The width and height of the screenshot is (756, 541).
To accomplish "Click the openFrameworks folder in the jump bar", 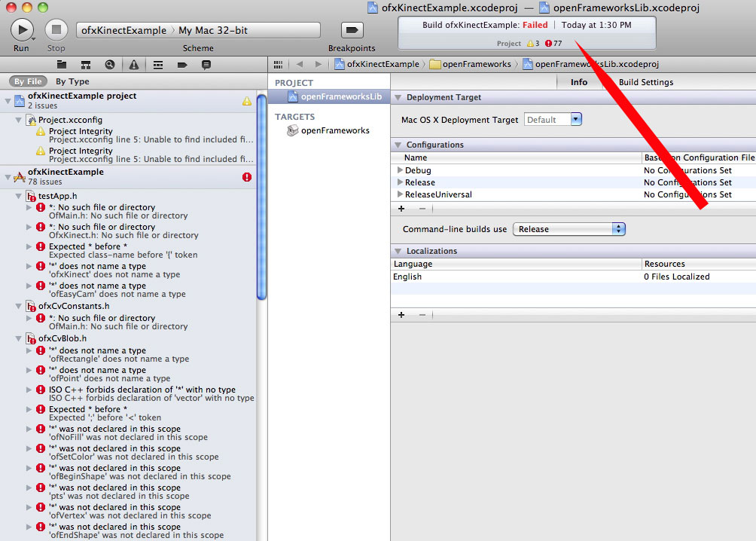I will (x=470, y=64).
